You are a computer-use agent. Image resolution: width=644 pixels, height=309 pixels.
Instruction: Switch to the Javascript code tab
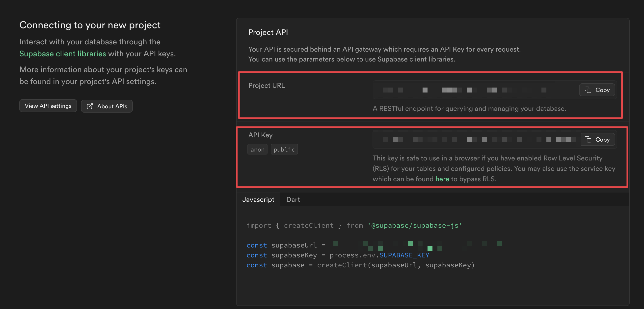[x=258, y=199]
